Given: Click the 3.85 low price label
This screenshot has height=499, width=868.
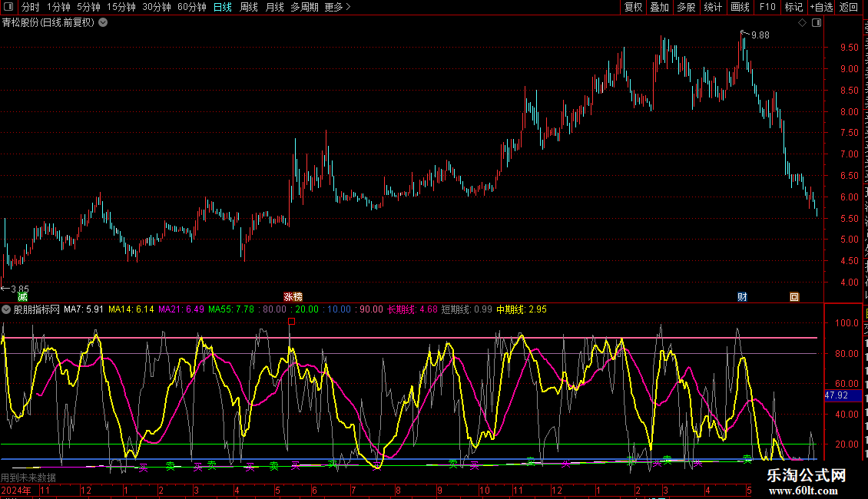Looking at the screenshot, I should (20, 289).
